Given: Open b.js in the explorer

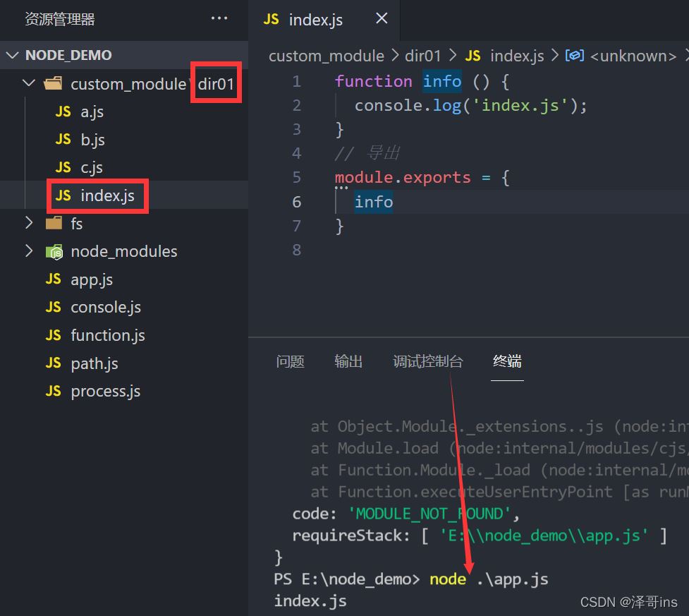Looking at the screenshot, I should click(92, 140).
